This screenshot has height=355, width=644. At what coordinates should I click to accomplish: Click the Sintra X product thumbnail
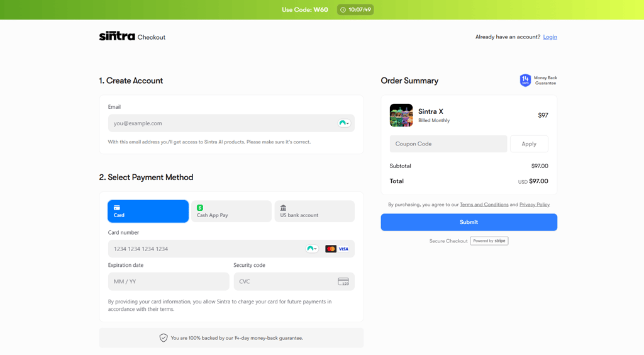pos(401,115)
